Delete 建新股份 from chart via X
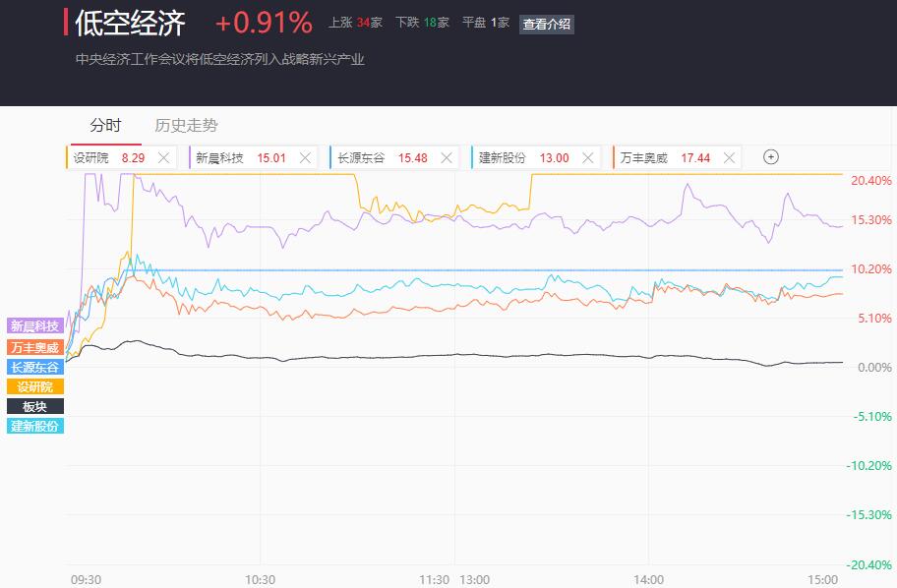The image size is (897, 588). (587, 158)
